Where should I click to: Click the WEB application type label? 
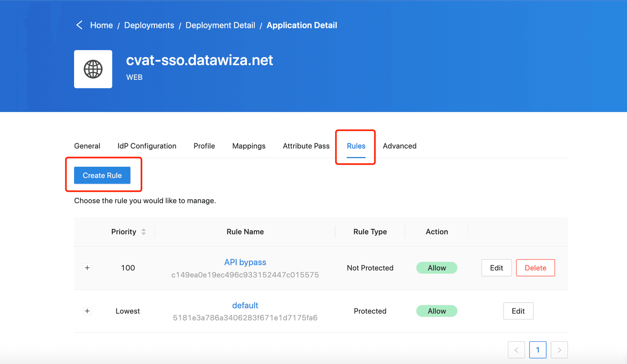coord(134,77)
